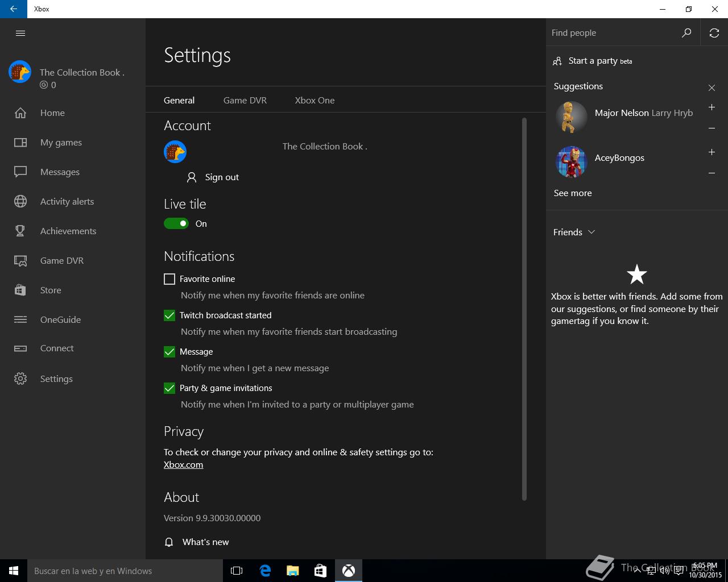The height and width of the screenshot is (582, 728).
Task: Uncheck Twitch broadcast started notification
Action: [x=169, y=315]
